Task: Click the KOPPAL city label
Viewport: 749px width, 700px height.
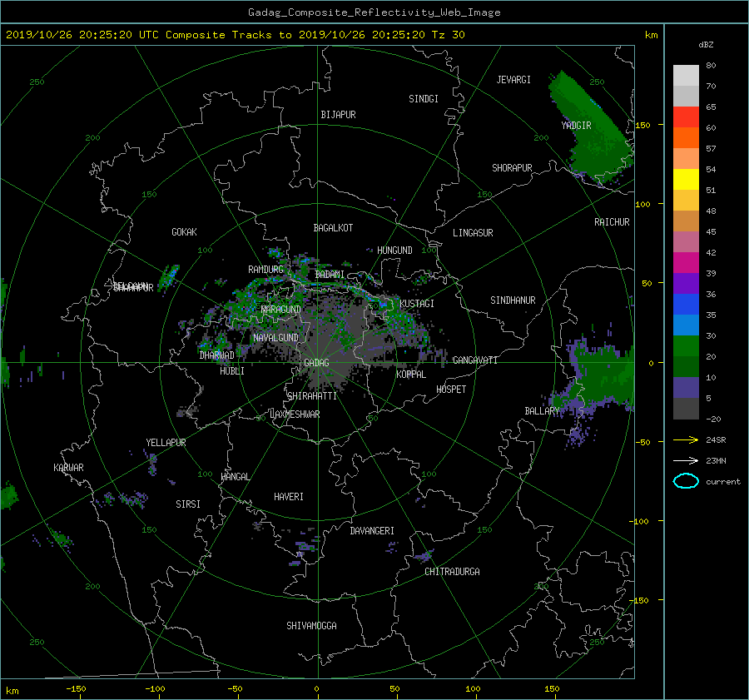Action: coord(411,375)
